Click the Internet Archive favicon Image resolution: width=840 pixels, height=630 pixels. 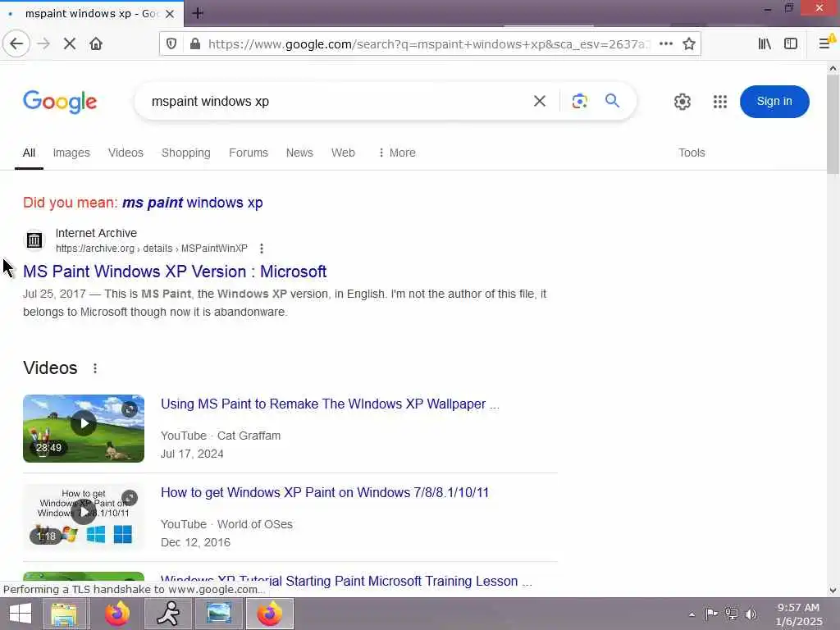click(x=34, y=240)
